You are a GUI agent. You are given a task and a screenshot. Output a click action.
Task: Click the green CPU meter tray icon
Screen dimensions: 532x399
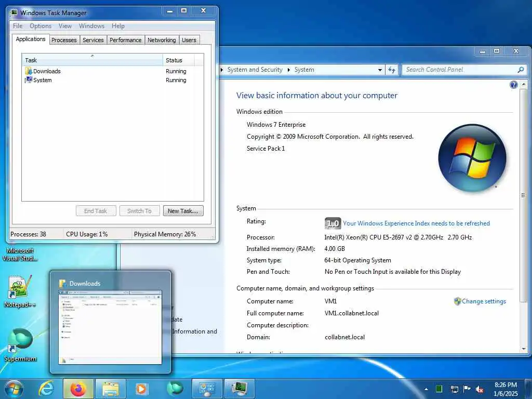[439, 389]
